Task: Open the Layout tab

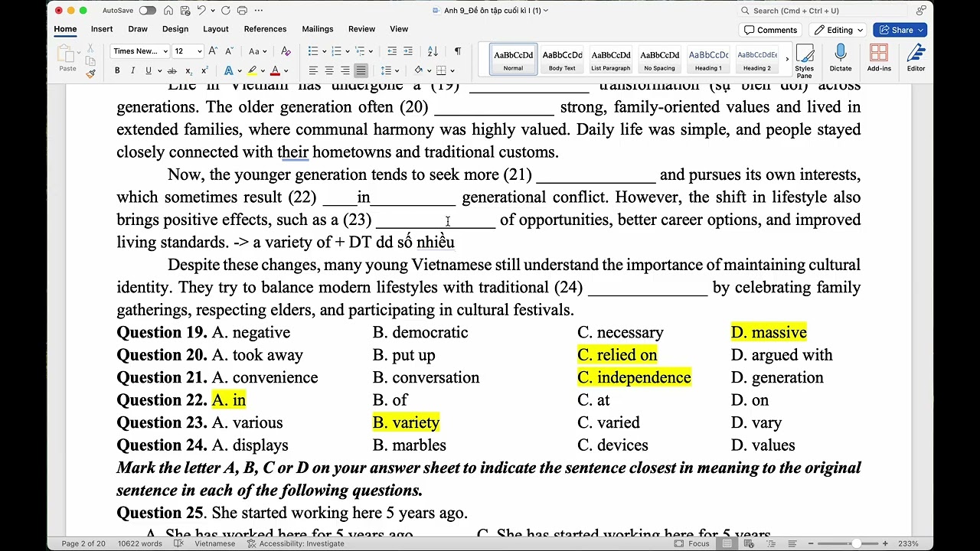Action: pyautogui.click(x=216, y=29)
